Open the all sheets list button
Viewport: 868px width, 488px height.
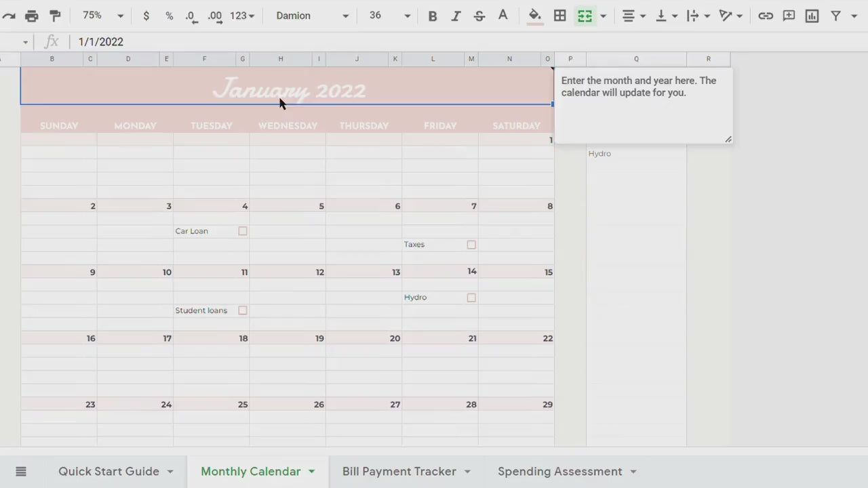[x=21, y=471]
